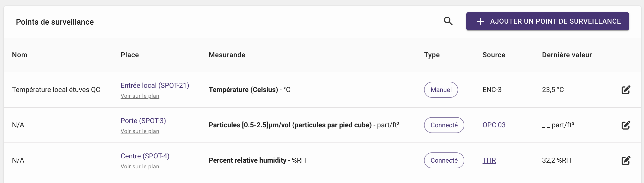Click the Connecté badge in the THR row

pos(444,160)
